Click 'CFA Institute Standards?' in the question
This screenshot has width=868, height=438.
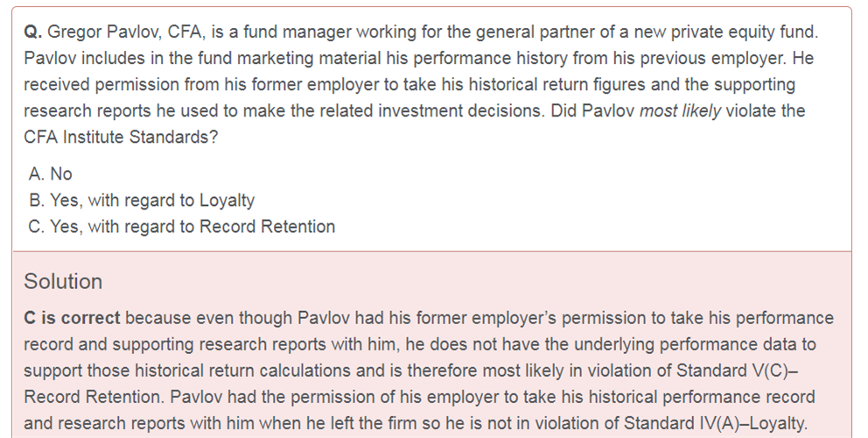pos(122,137)
